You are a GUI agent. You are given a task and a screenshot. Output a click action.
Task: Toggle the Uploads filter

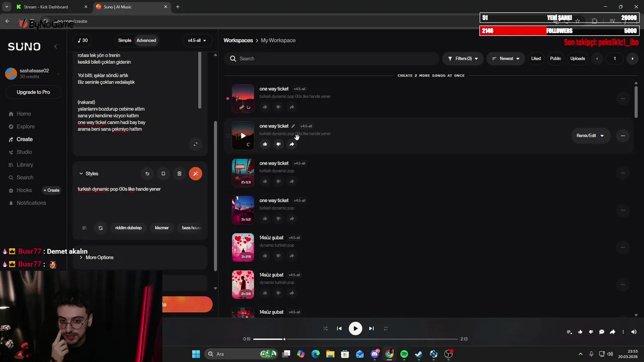578,59
